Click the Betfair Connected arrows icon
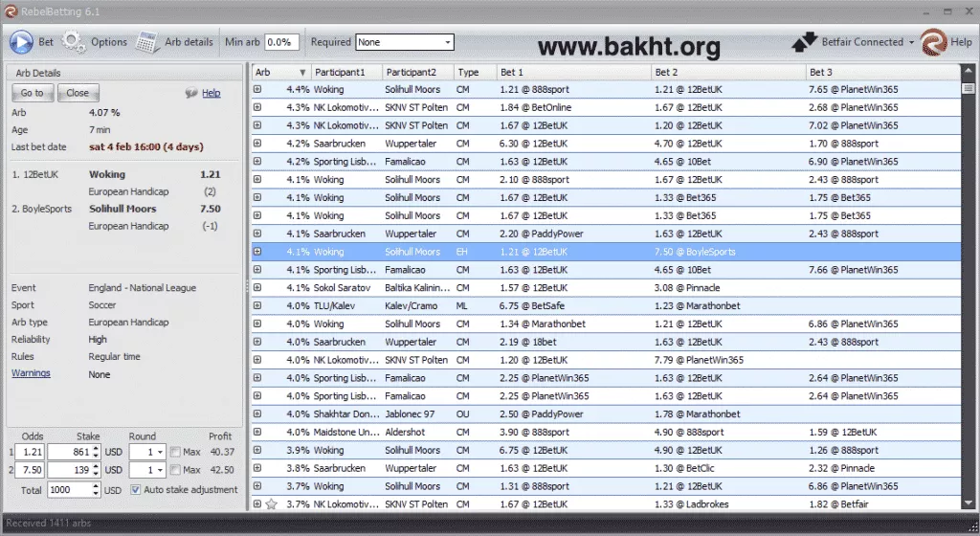The height and width of the screenshot is (536, 980). click(805, 42)
